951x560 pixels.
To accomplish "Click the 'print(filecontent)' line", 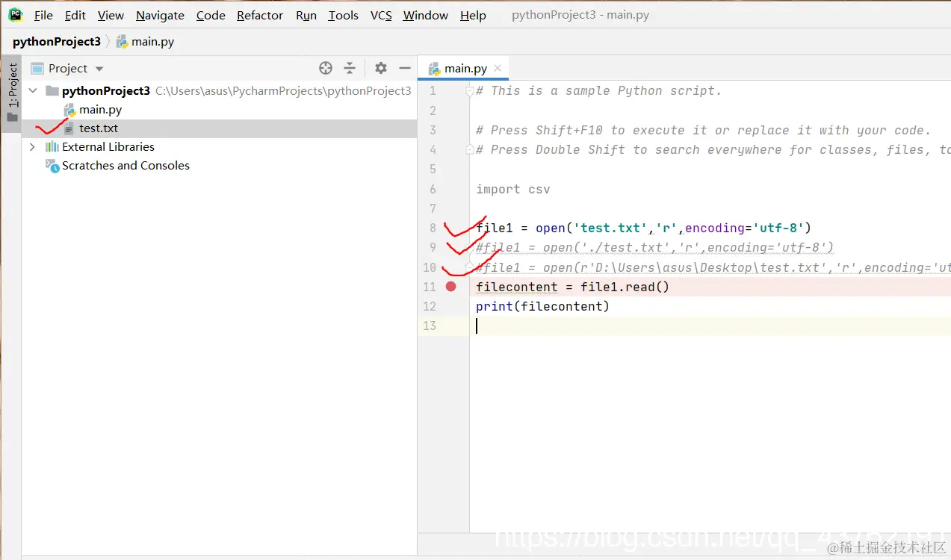I will point(542,306).
